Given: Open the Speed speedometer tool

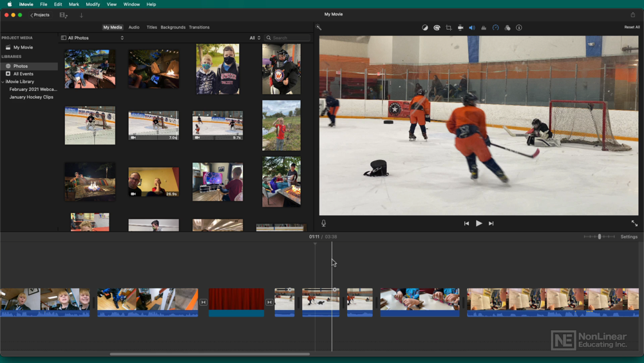Looking at the screenshot, I should pos(496,28).
